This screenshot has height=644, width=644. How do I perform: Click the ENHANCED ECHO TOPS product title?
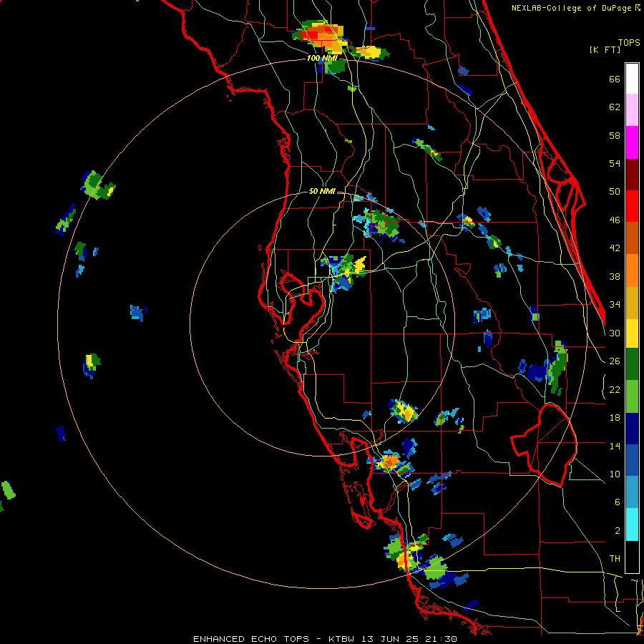(251, 639)
